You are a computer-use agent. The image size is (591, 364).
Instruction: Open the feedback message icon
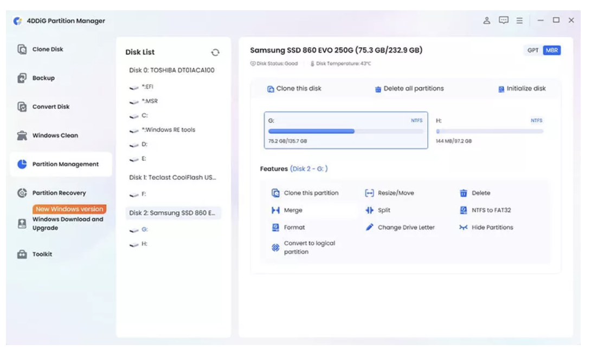[x=504, y=21]
